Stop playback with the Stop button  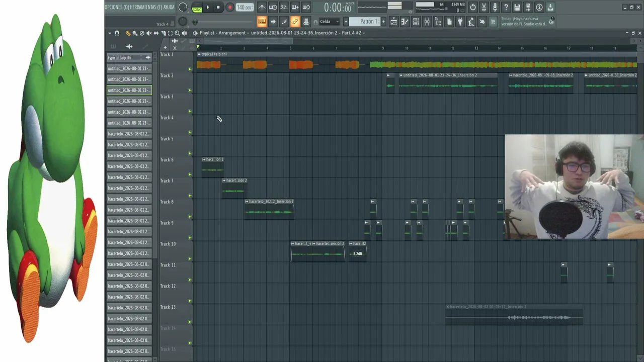(218, 7)
